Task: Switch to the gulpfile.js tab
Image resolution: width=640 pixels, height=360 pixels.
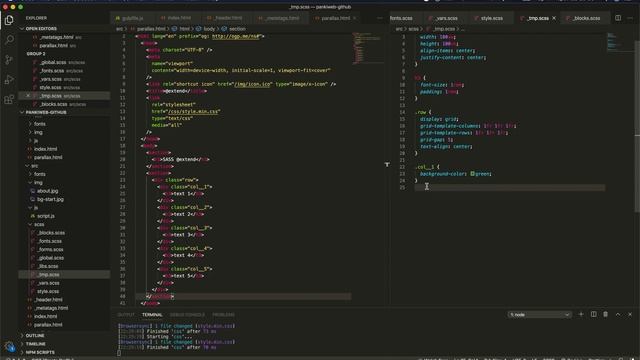Action: pyautogui.click(x=132, y=18)
